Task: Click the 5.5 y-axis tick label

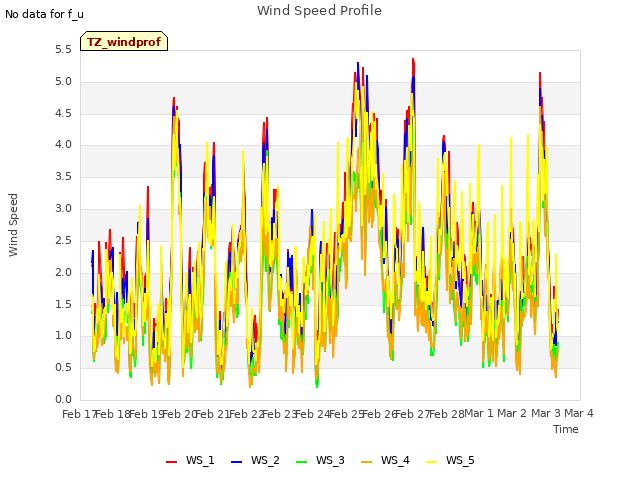Action: 63,50
